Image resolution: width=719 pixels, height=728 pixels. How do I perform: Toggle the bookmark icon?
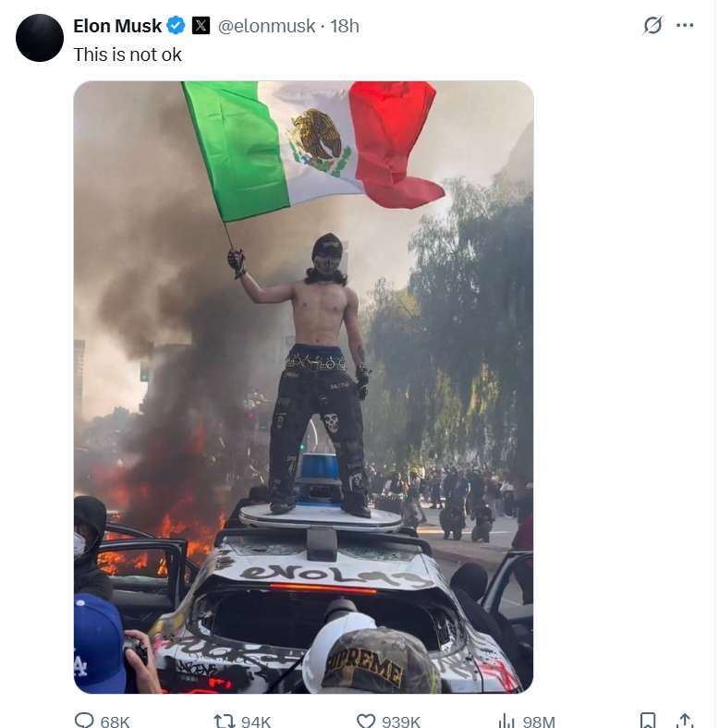point(648,721)
